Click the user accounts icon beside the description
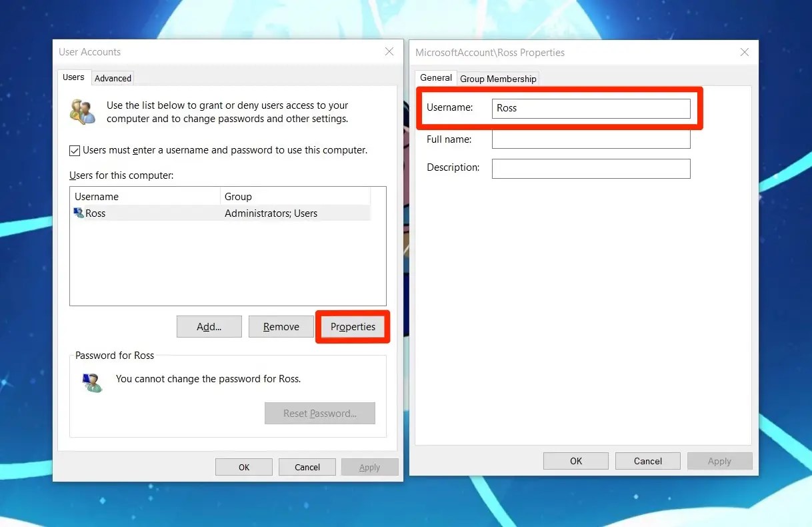Screen dimensions: 812x527 pos(83,112)
